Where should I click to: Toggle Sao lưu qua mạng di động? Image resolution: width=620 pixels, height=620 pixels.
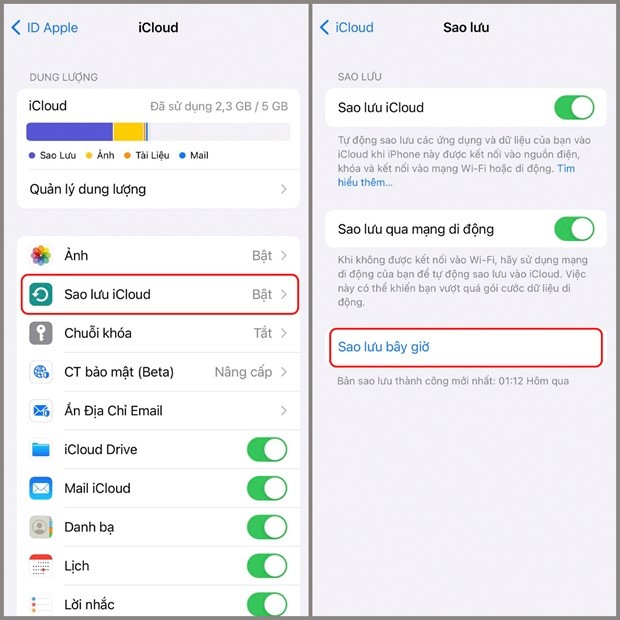tap(574, 229)
